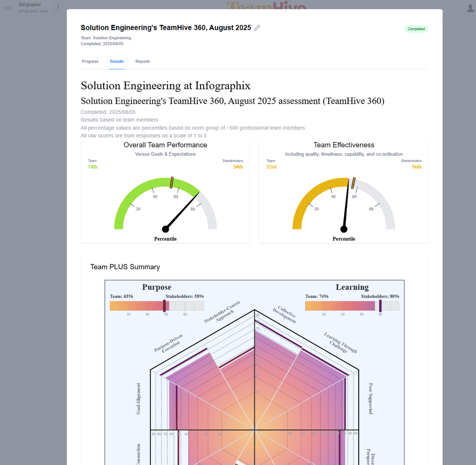Viewport: 476px width, 465px height.
Task: Select the Team Effectiveness gauge
Action: (344, 203)
